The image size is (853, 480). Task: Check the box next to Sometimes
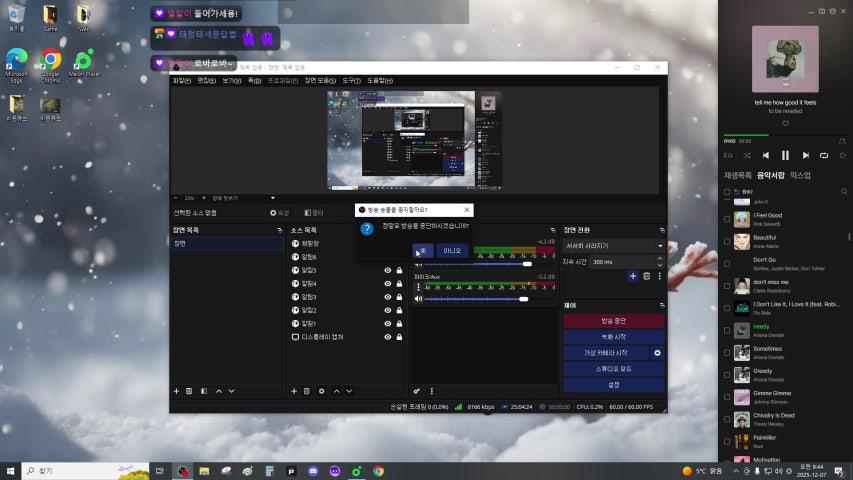click(727, 353)
